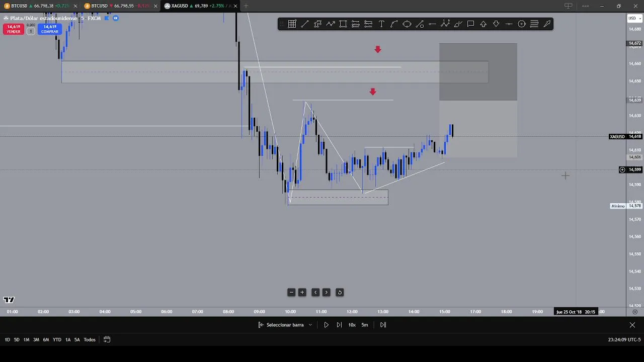Select the arrow line tool
The image size is (644, 362).
547,24
